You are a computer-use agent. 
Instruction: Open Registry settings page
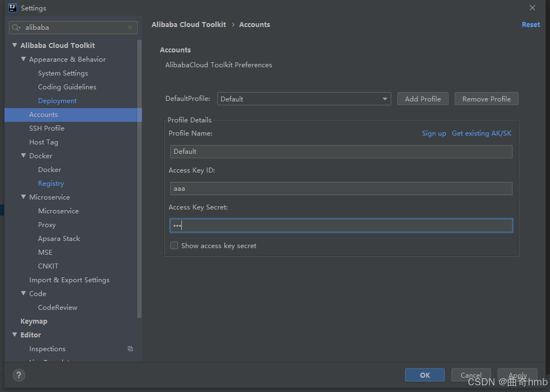pos(51,184)
